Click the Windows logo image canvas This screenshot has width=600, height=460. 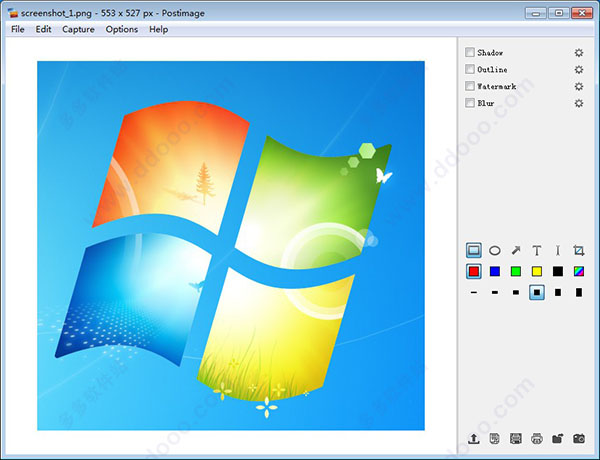pos(231,246)
